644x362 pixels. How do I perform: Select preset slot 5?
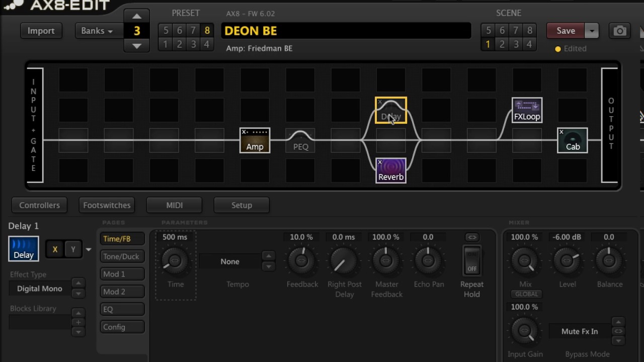(165, 30)
